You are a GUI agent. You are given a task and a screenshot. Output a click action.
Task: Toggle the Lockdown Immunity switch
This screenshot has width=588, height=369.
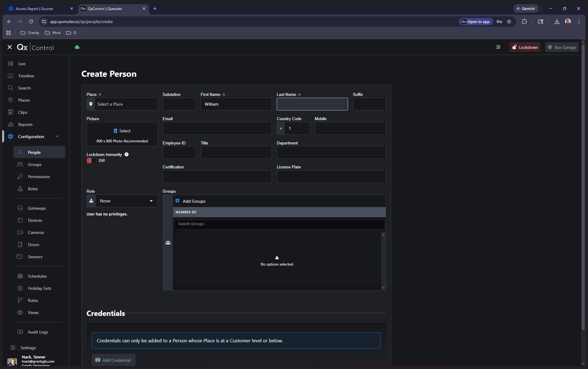91,161
